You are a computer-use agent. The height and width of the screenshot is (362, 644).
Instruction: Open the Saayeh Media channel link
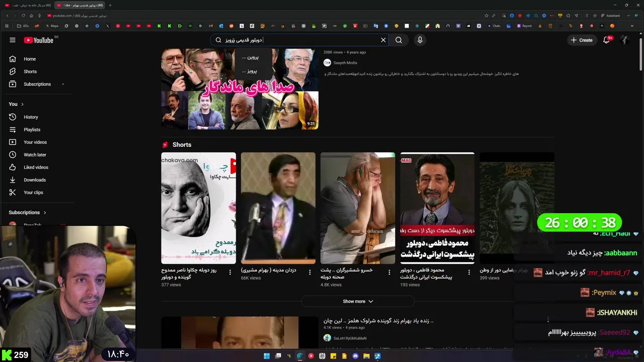(x=345, y=63)
